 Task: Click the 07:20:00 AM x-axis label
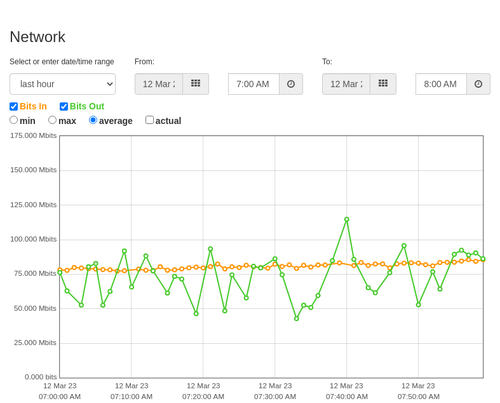[x=203, y=397]
